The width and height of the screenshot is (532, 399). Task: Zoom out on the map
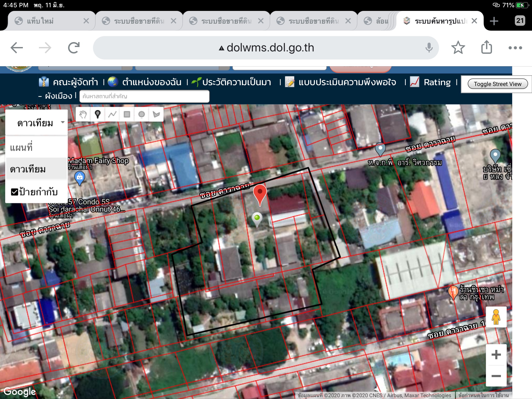pyautogui.click(x=496, y=376)
